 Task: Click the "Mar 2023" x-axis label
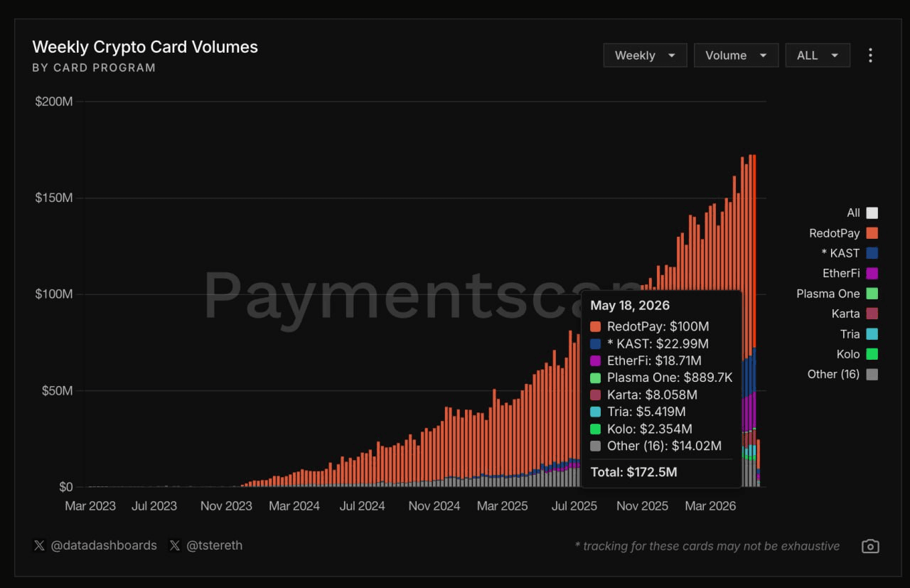[x=90, y=506]
